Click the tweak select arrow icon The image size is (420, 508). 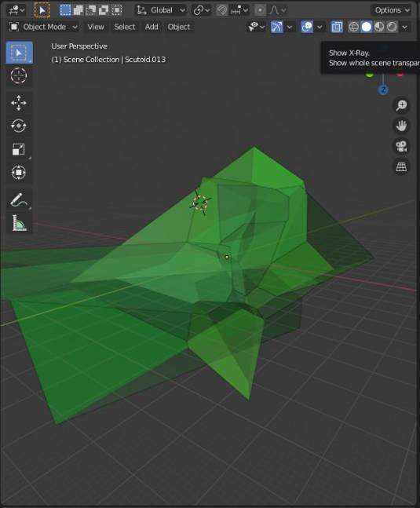point(42,10)
